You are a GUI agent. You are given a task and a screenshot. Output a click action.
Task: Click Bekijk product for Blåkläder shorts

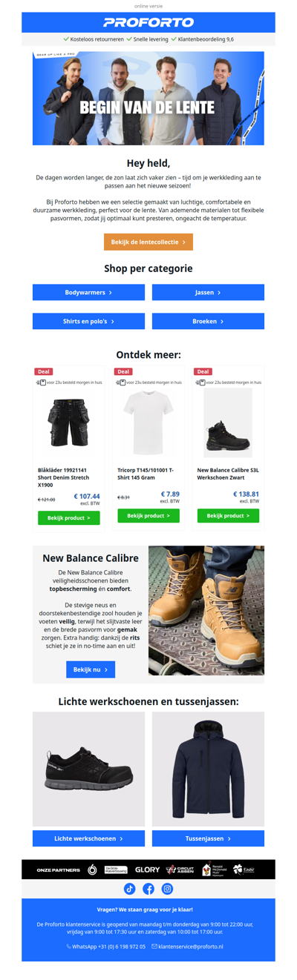tap(69, 518)
